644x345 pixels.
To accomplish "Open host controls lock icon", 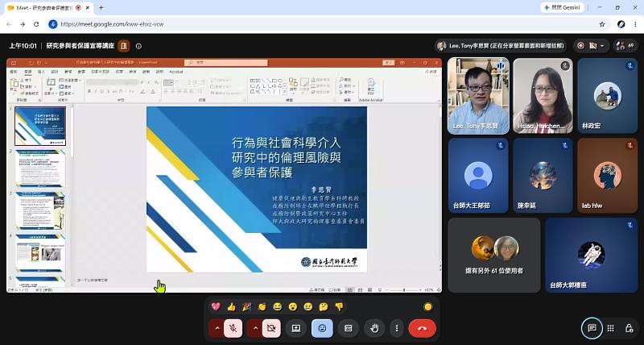I will click(629, 328).
